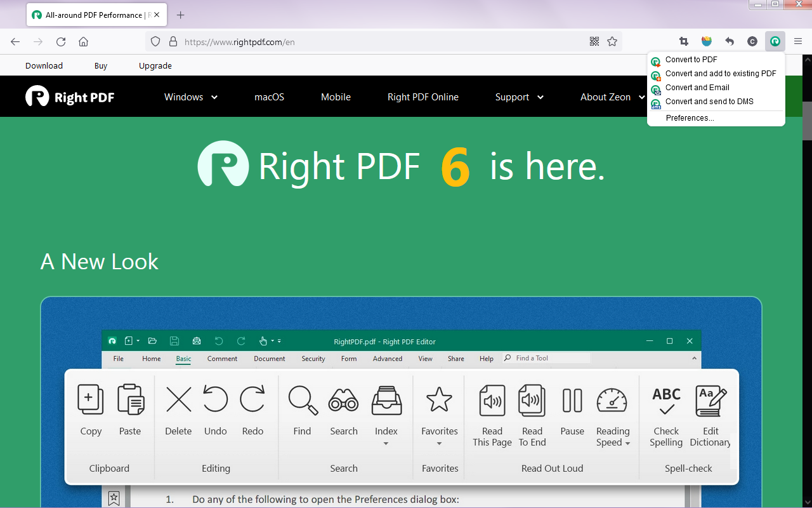The width and height of the screenshot is (812, 508).
Task: Click the Upgrade link
Action: point(155,65)
